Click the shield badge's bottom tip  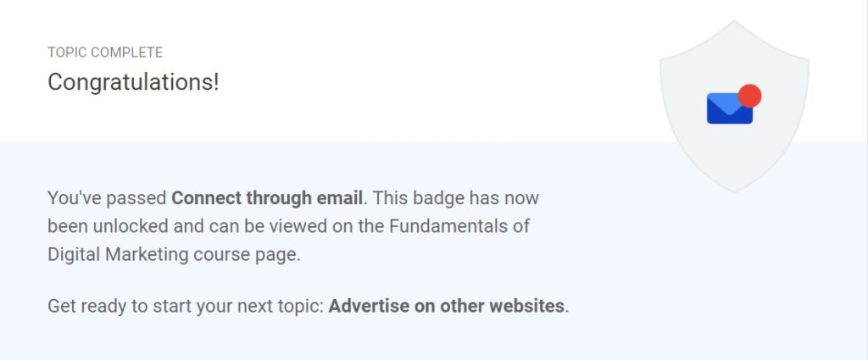tap(735, 189)
